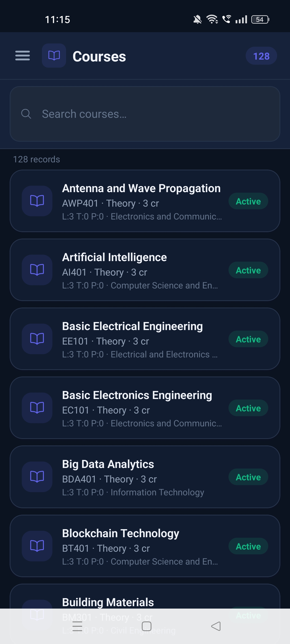Viewport: 290px width, 644px height.
Task: Focus the Search courses input field
Action: [x=145, y=114]
